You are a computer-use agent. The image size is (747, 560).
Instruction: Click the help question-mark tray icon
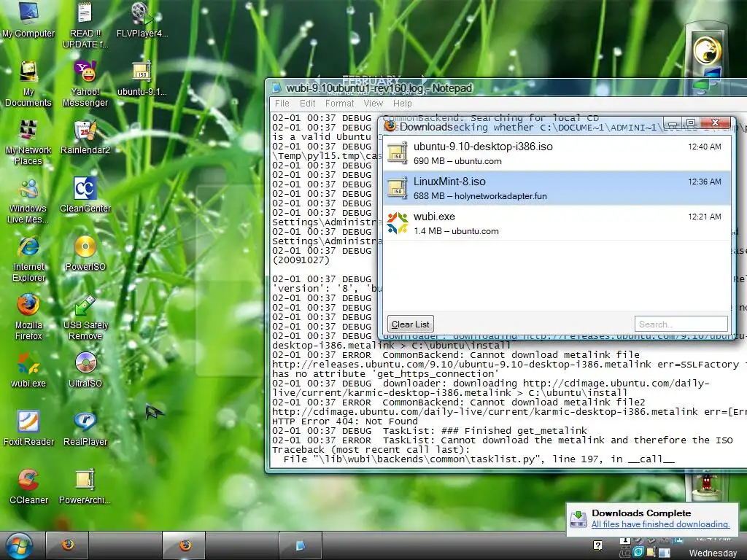pyautogui.click(x=598, y=545)
